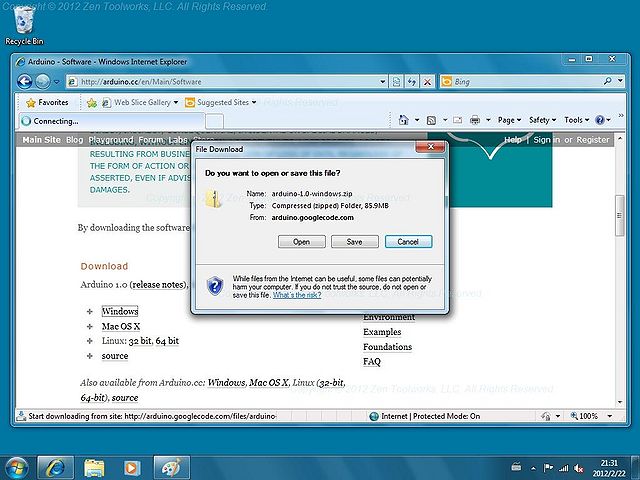Click the RSS Feeds icon
This screenshot has width=640, height=480.
point(431,120)
